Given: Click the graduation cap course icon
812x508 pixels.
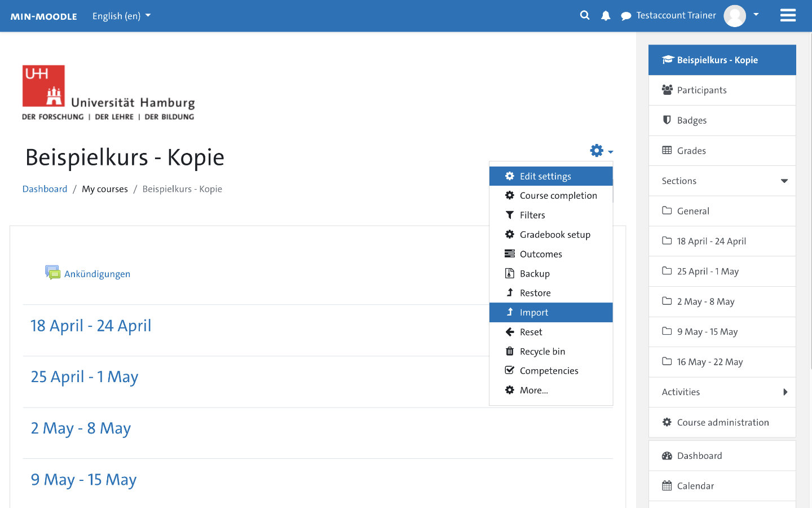Looking at the screenshot, I should coord(668,59).
